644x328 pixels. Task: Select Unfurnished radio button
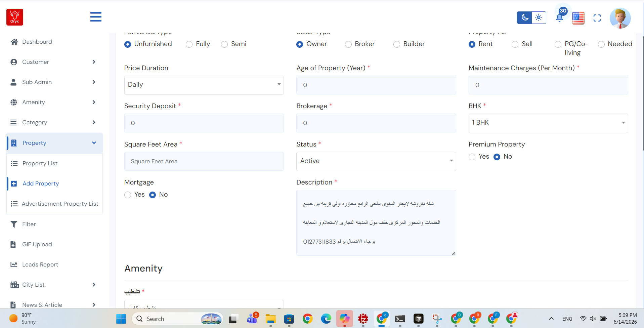coord(128,44)
